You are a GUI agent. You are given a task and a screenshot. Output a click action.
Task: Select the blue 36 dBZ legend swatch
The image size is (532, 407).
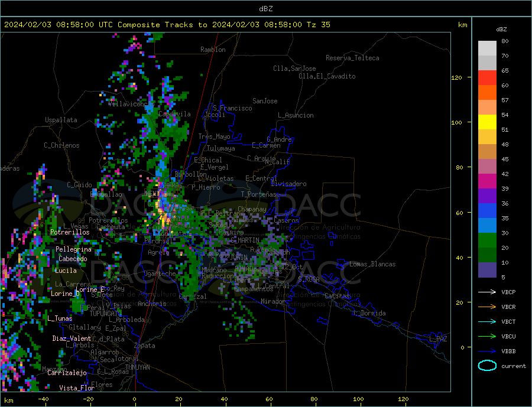coord(487,211)
